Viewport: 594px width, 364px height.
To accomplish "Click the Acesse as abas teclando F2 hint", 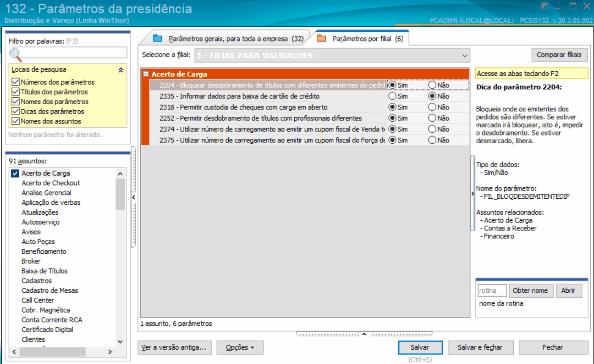I will pos(532,73).
